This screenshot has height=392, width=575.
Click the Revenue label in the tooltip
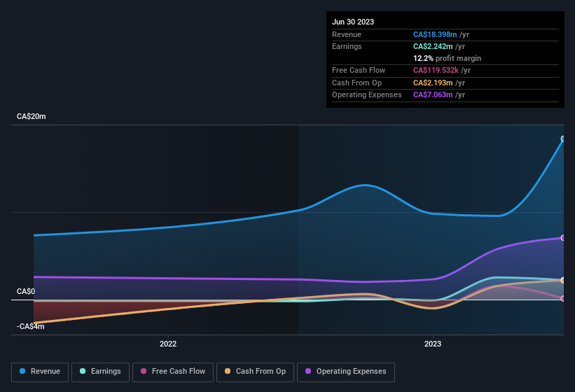[347, 34]
